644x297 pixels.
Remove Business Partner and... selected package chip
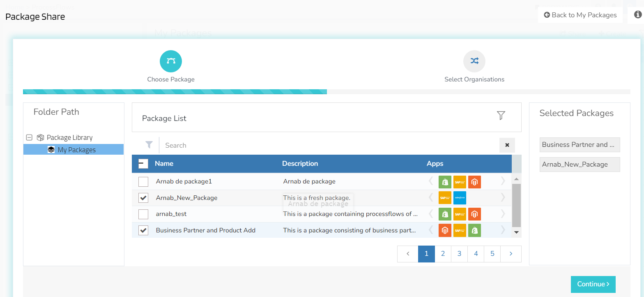(x=580, y=145)
